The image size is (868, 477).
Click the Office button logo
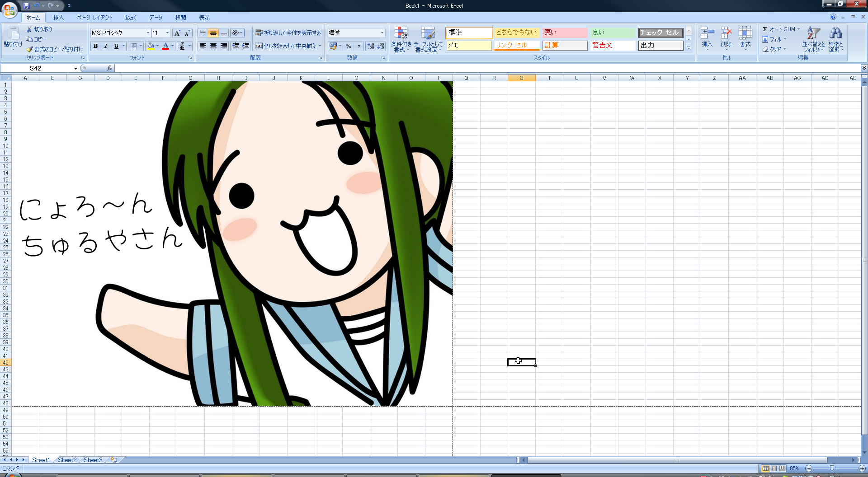[9, 9]
